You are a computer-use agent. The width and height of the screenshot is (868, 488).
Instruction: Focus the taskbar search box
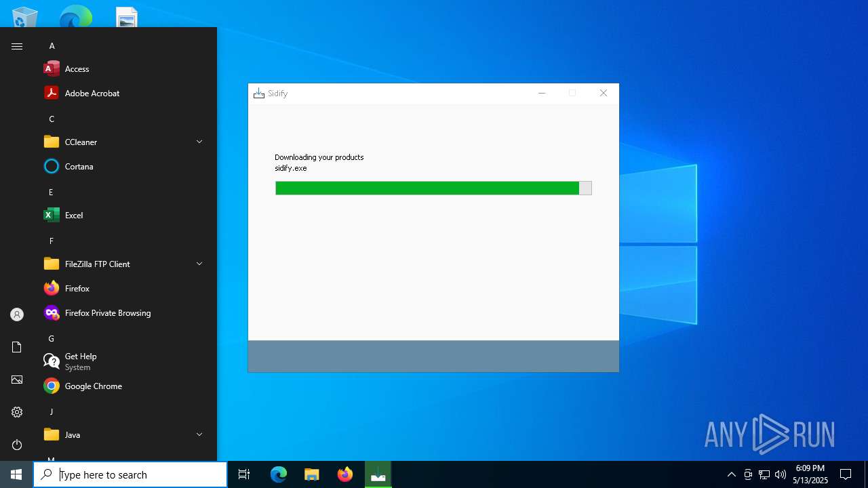(x=130, y=474)
